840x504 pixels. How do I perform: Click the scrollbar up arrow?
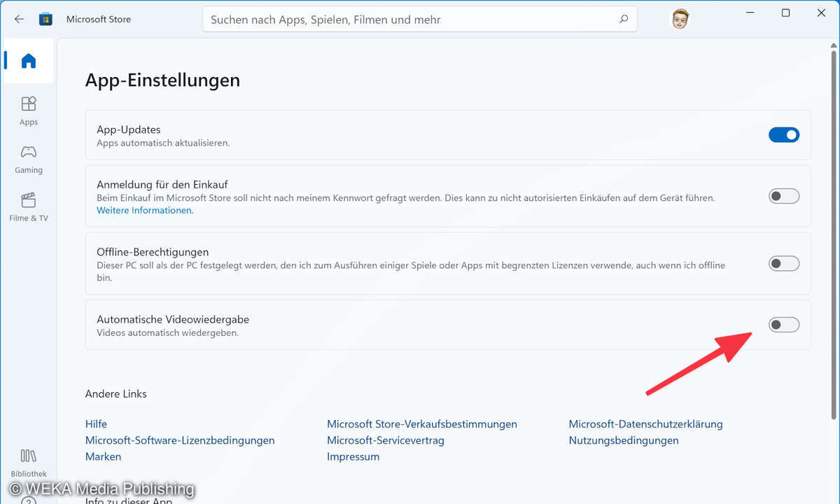pyautogui.click(x=833, y=45)
